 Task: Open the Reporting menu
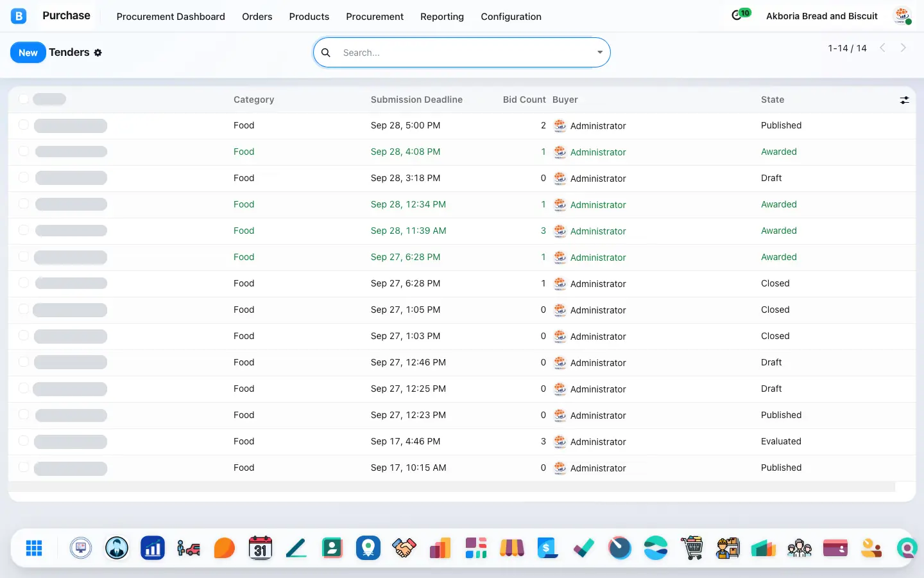[x=441, y=17]
